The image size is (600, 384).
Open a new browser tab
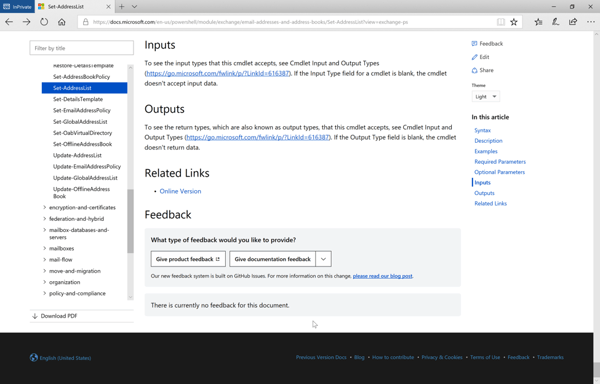[121, 7]
